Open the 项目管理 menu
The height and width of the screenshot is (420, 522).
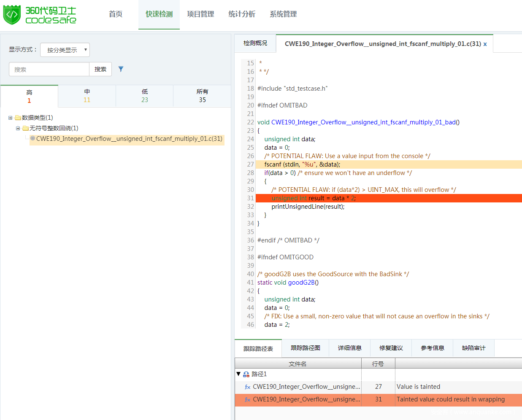200,14
